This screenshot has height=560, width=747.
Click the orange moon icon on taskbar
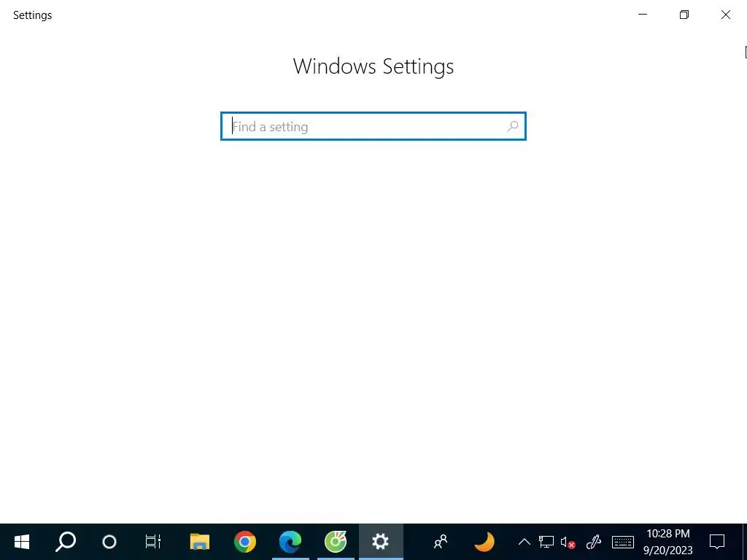(484, 542)
